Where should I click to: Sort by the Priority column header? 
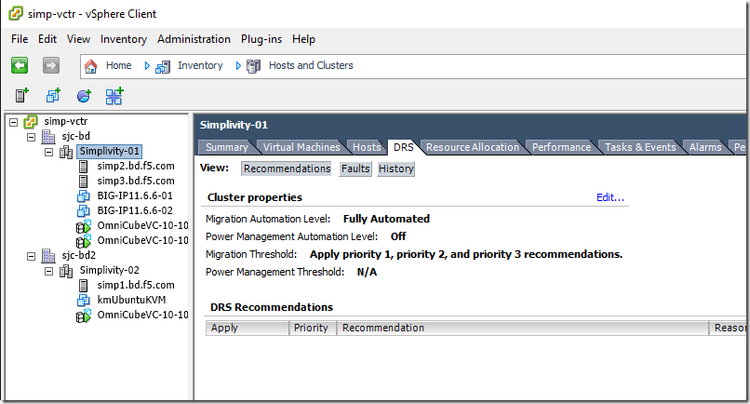click(x=311, y=327)
